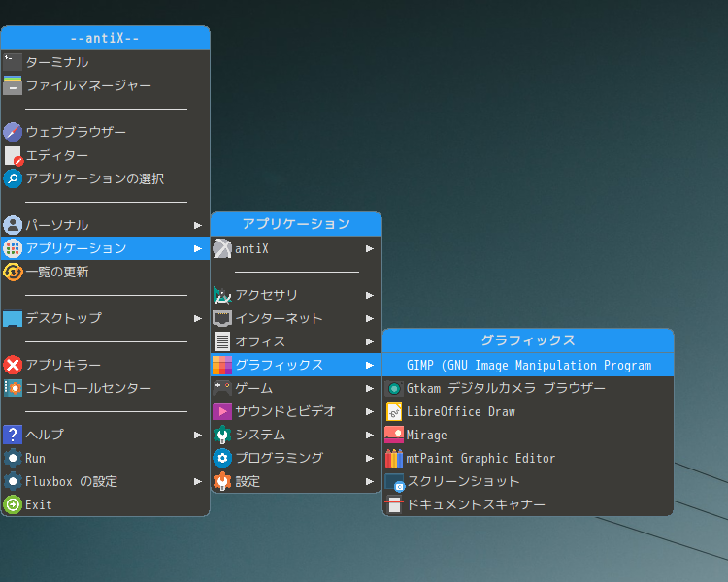
Task: Expand the 設定 submenu arrow
Action: tap(370, 481)
